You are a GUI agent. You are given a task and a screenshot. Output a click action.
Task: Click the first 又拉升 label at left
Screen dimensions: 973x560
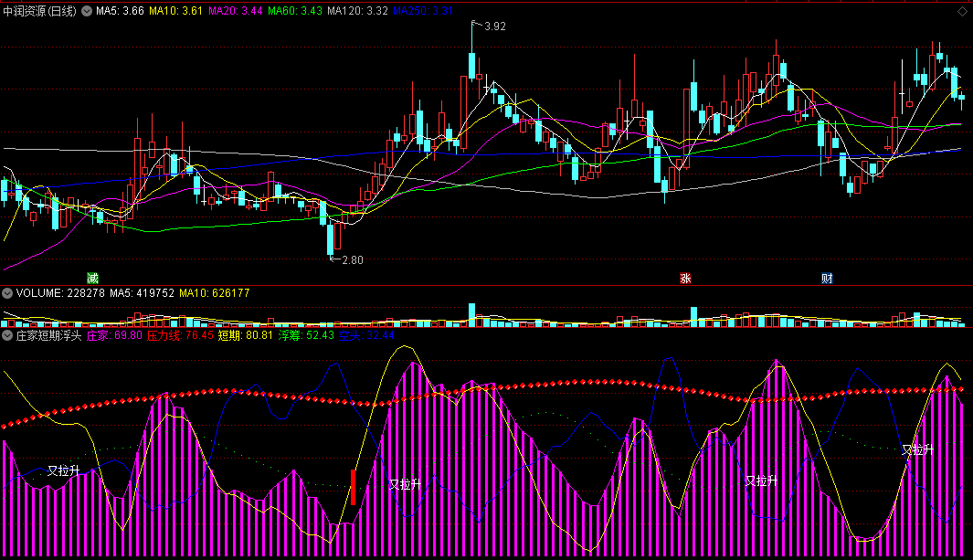[x=64, y=471]
